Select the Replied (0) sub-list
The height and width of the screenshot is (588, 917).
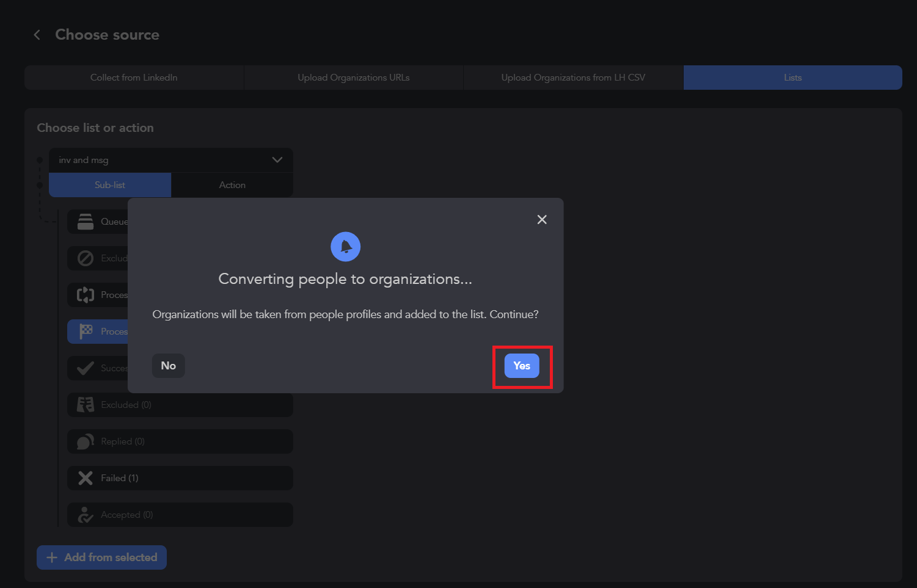(x=180, y=441)
